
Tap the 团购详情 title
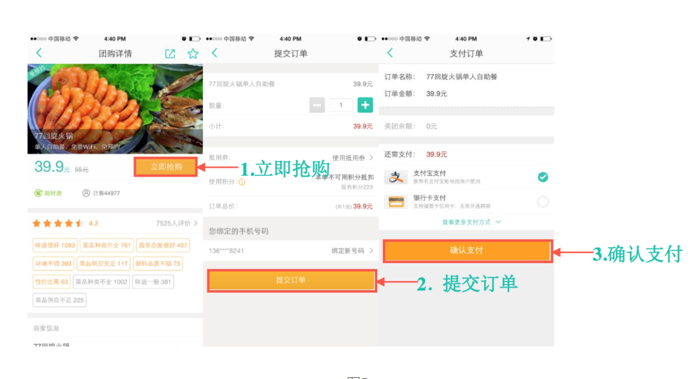[115, 53]
